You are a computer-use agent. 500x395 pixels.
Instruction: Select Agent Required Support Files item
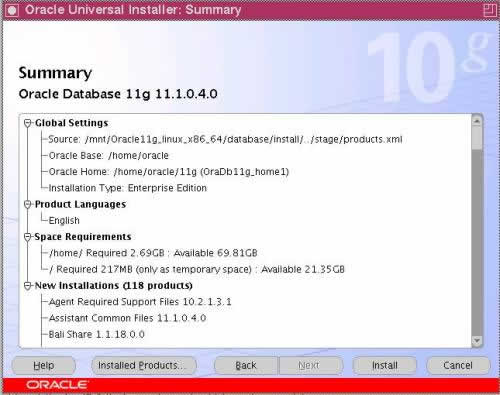140,302
